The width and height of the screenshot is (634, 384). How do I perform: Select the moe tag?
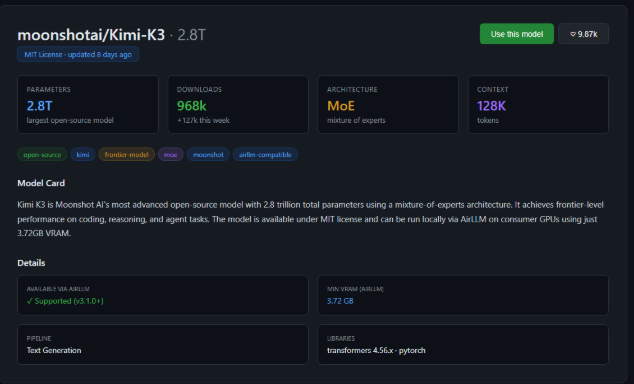(x=171, y=154)
